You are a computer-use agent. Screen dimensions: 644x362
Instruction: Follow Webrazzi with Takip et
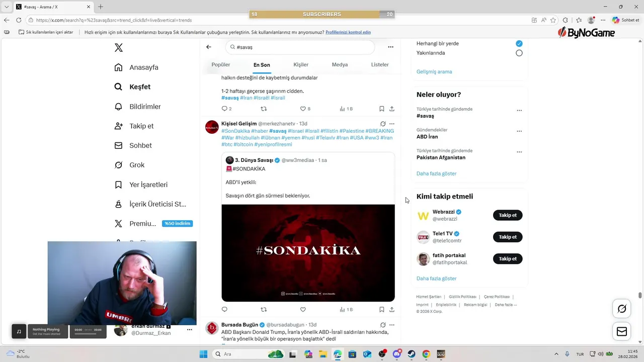tap(508, 215)
